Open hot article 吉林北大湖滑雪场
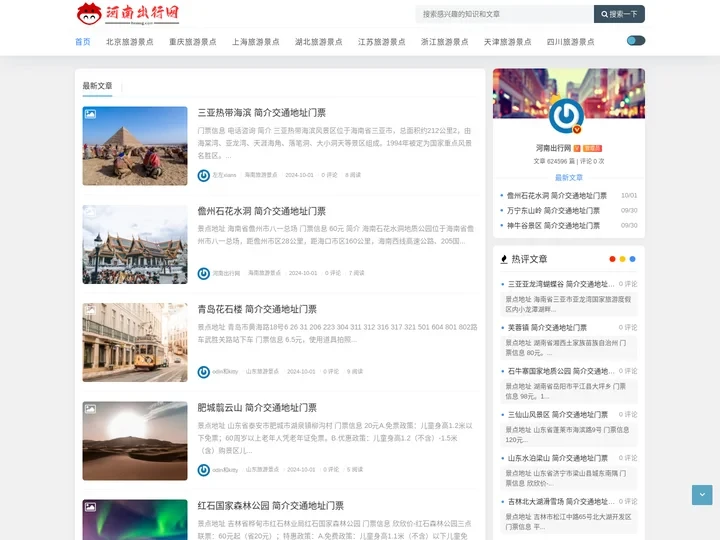This screenshot has width=720, height=540. pyautogui.click(x=561, y=502)
